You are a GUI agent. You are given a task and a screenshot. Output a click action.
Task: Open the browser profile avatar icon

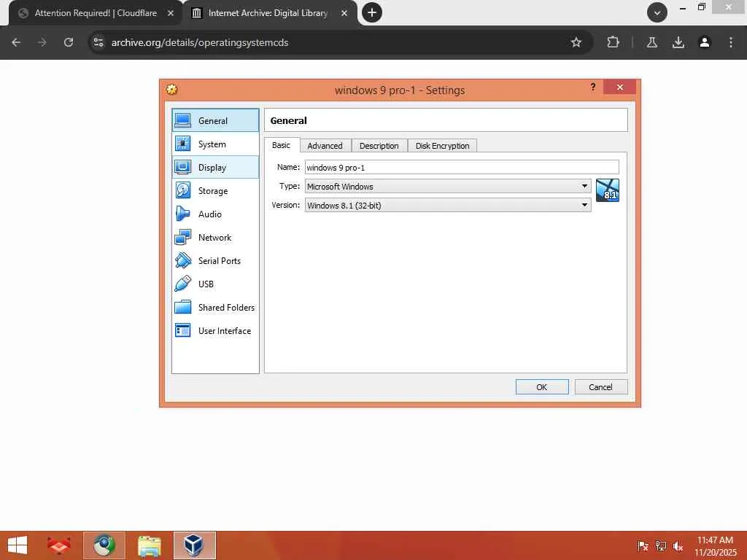(705, 42)
